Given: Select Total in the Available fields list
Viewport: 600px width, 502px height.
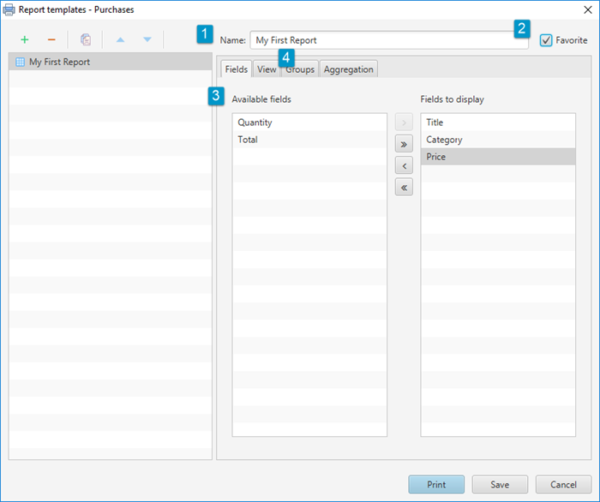Looking at the screenshot, I should tap(310, 140).
